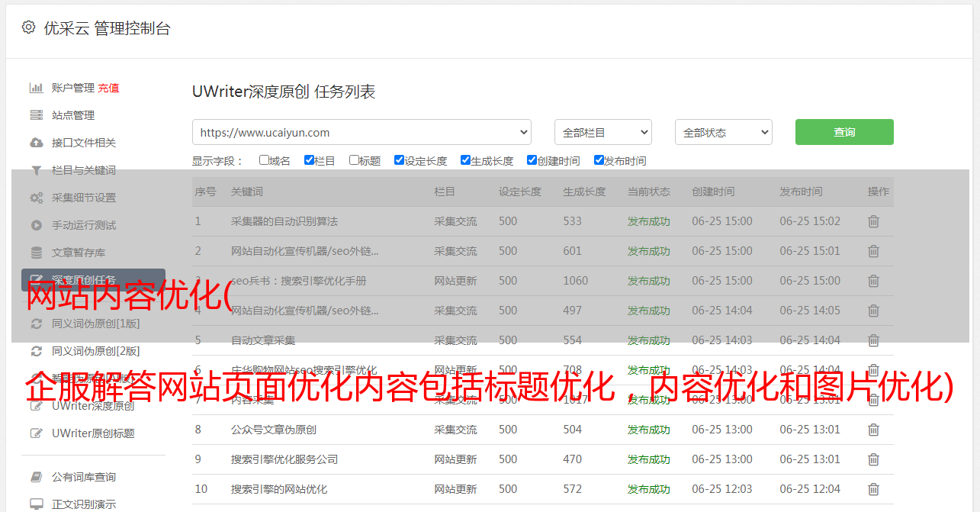The width and height of the screenshot is (980, 512).
Task: Open 账户管理 bar chart icon
Action: [36, 88]
